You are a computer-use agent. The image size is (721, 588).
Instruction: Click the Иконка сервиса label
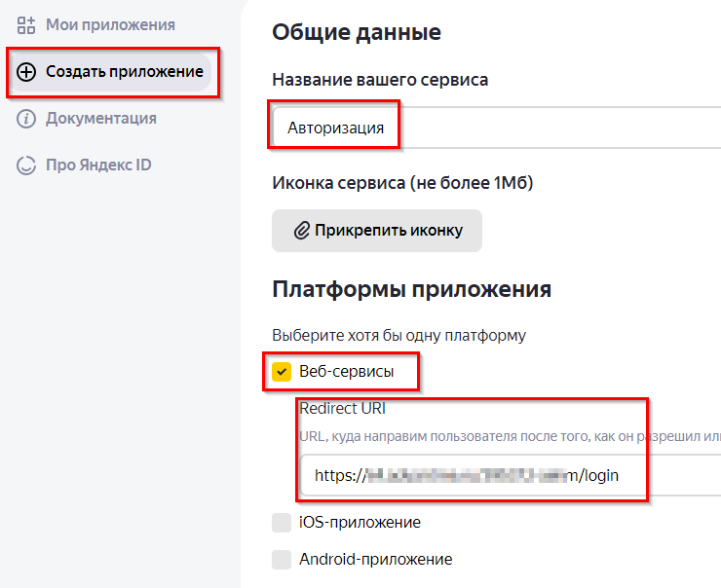pyautogui.click(x=402, y=182)
